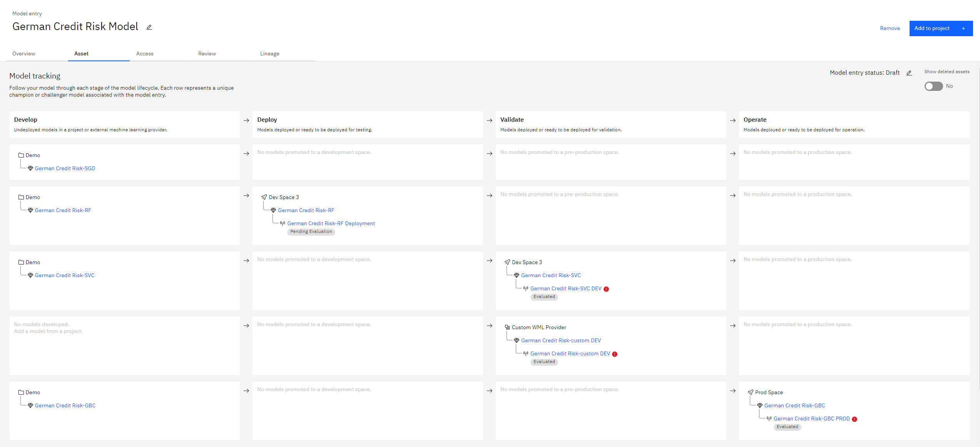Click the Demo folder icon above German Credit Risk-SVC

coord(21,263)
